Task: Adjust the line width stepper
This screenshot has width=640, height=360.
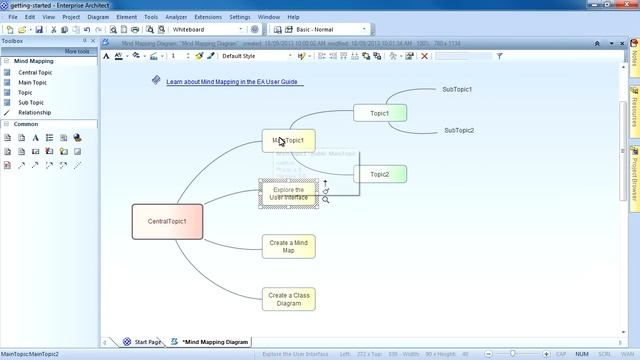Action: coord(188,56)
